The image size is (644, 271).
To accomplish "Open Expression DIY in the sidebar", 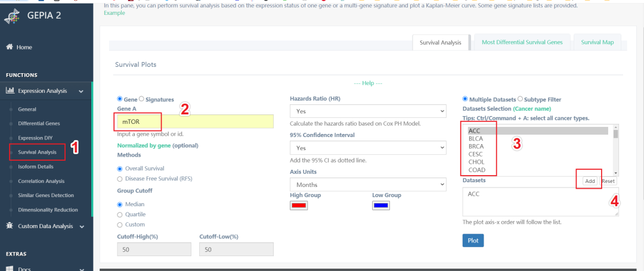I will pos(35,138).
